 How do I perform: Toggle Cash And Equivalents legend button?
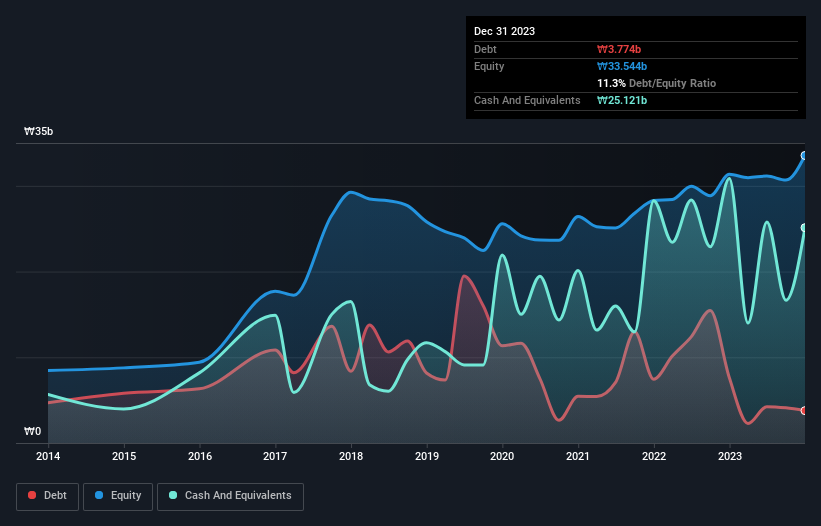click(x=230, y=496)
